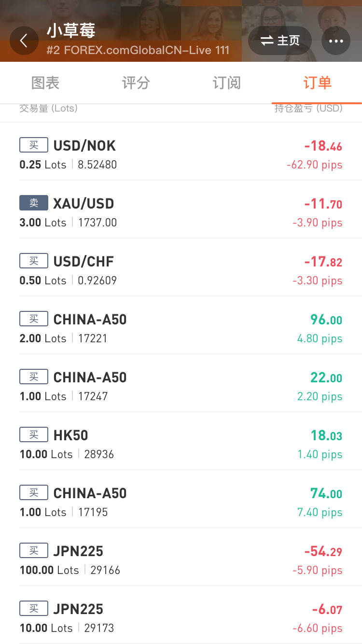Tap the FOREX.comGlobalCN-Live 111 account label
This screenshot has height=644, width=362.
[138, 50]
